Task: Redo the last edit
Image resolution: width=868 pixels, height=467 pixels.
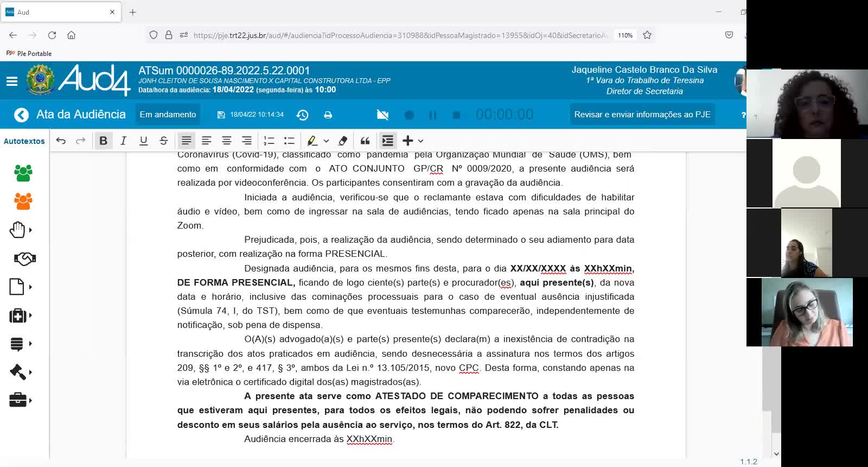Action: pyautogui.click(x=81, y=141)
